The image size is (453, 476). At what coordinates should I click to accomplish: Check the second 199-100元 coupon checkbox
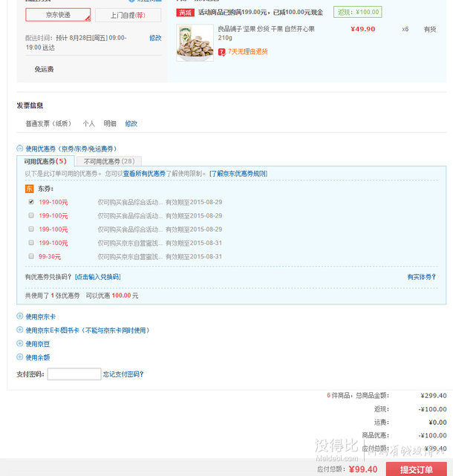(x=31, y=215)
